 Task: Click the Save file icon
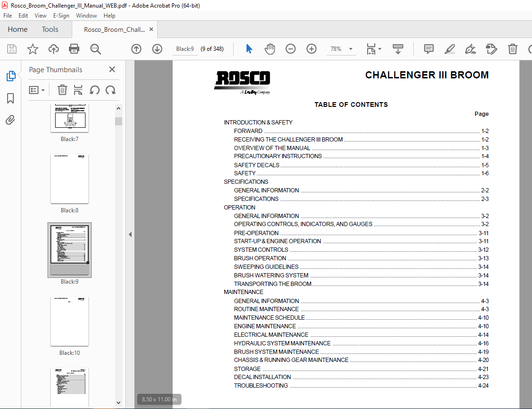(12, 49)
